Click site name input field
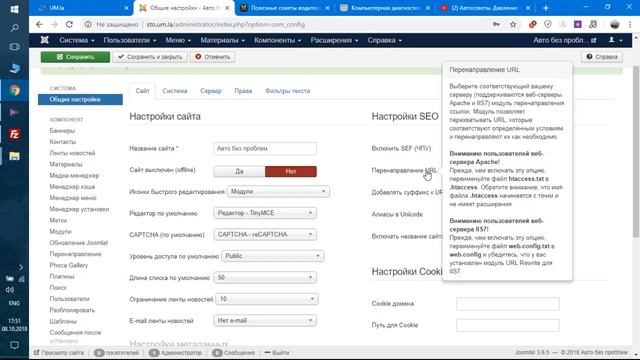The height and width of the screenshot is (360, 640). [265, 149]
